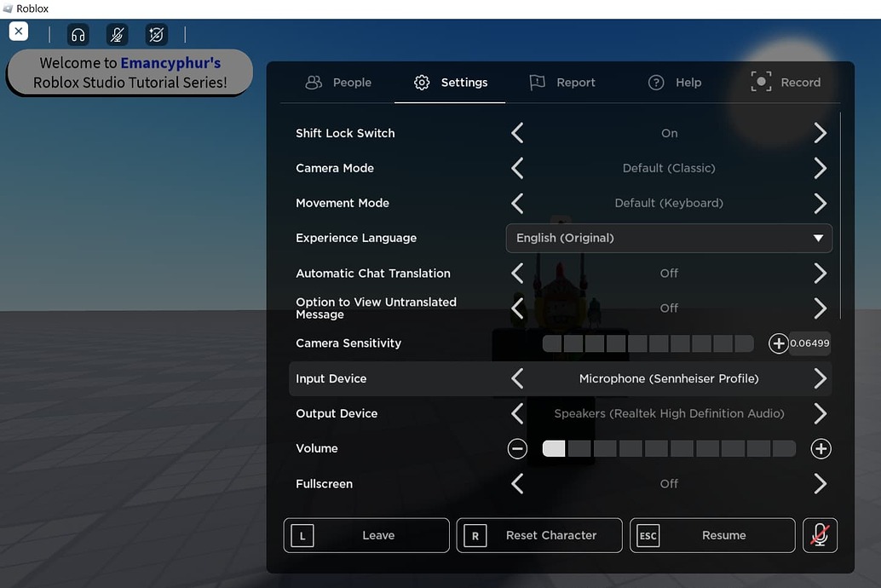Click the right arrow for Camera Mode

coord(819,168)
